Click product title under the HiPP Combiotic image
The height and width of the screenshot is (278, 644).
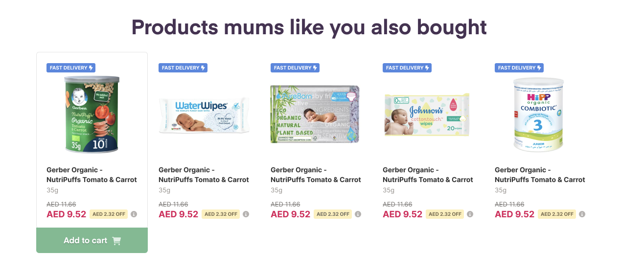[540, 175]
